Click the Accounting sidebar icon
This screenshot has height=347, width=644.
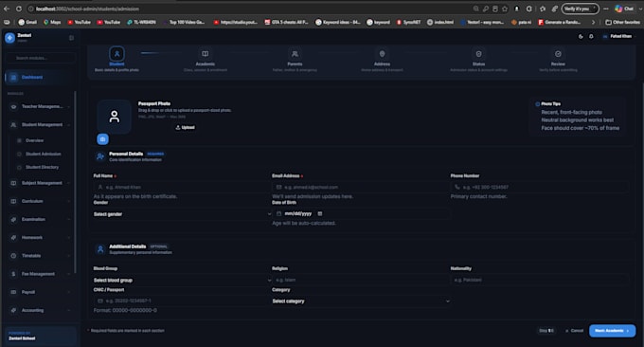coord(13,310)
